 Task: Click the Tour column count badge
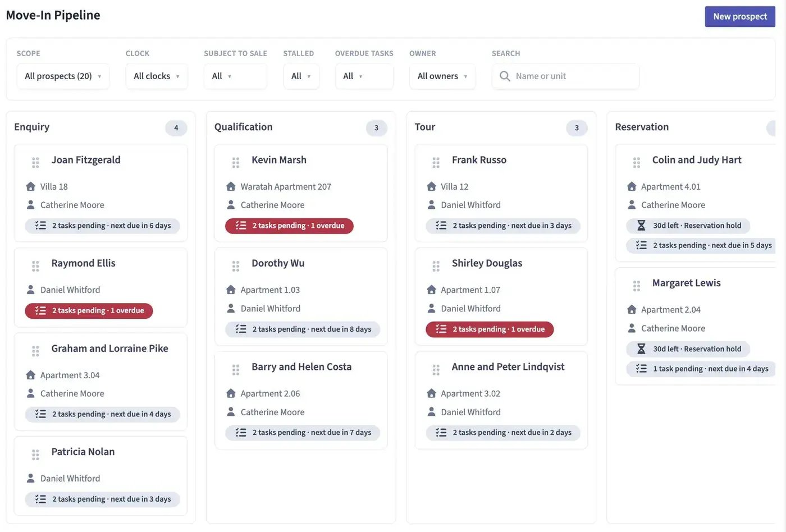tap(577, 128)
